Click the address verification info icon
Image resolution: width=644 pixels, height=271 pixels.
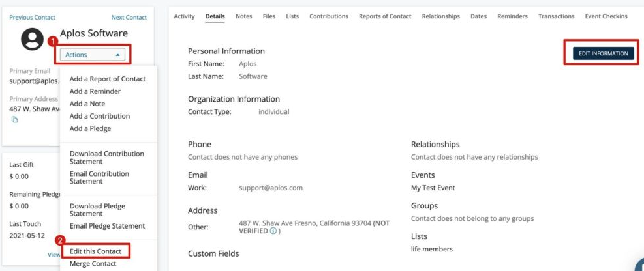point(273,231)
